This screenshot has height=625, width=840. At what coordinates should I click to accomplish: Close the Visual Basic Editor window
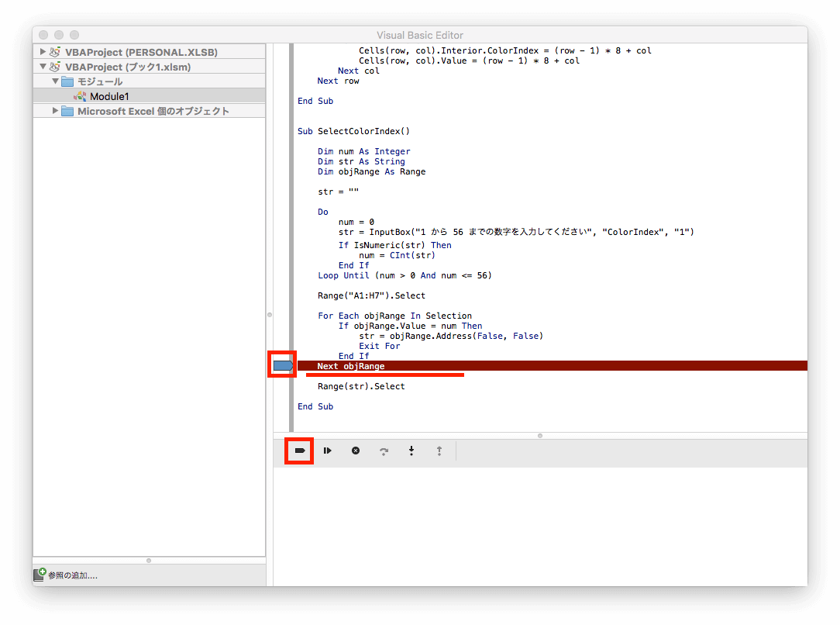[x=43, y=35]
